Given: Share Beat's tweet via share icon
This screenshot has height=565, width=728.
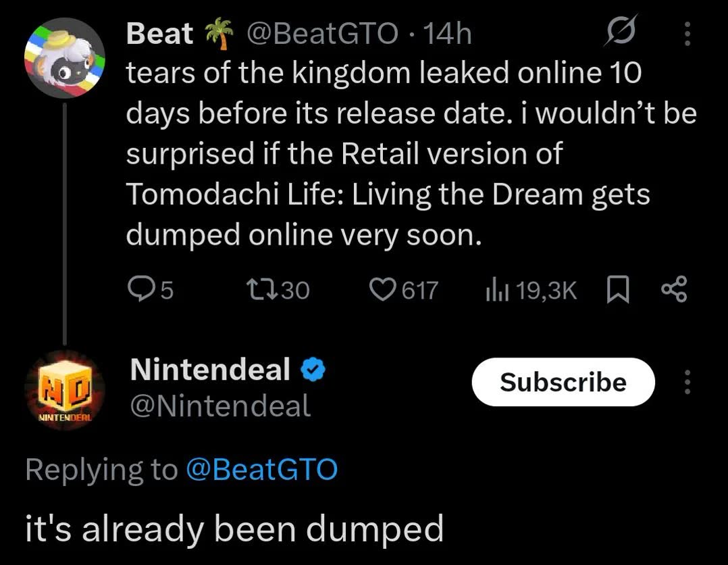Looking at the screenshot, I should point(674,289).
